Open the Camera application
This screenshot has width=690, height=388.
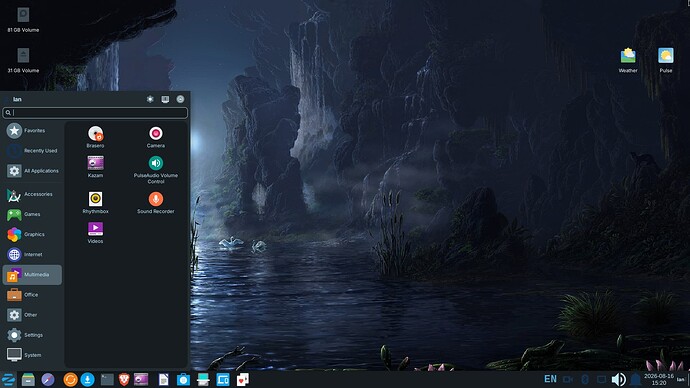click(x=156, y=137)
